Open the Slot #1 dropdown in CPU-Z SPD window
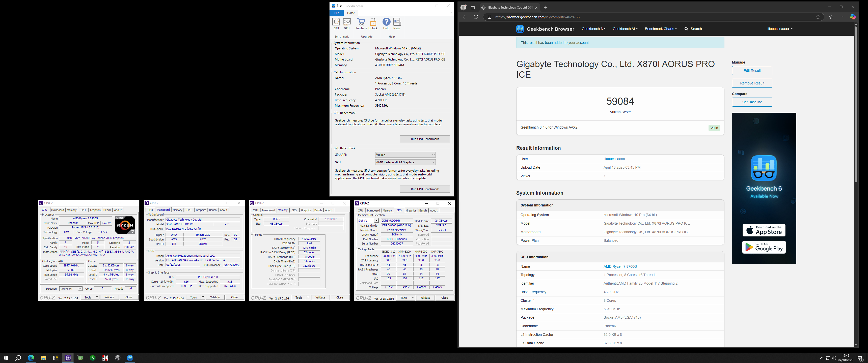The image size is (868, 363). click(x=368, y=221)
